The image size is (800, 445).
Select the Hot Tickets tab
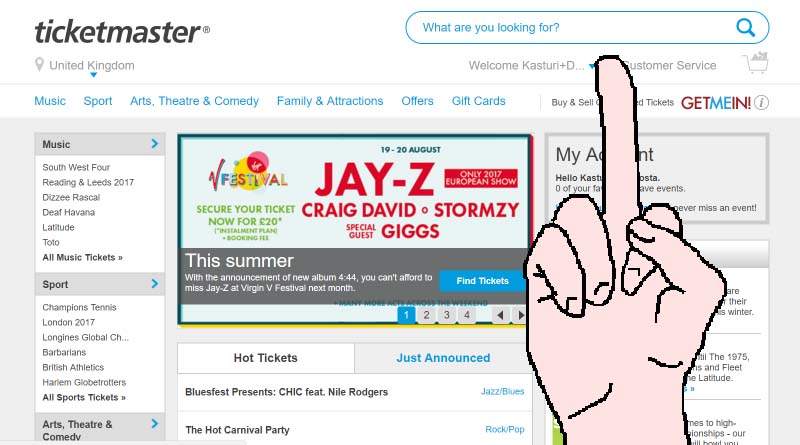(265, 358)
